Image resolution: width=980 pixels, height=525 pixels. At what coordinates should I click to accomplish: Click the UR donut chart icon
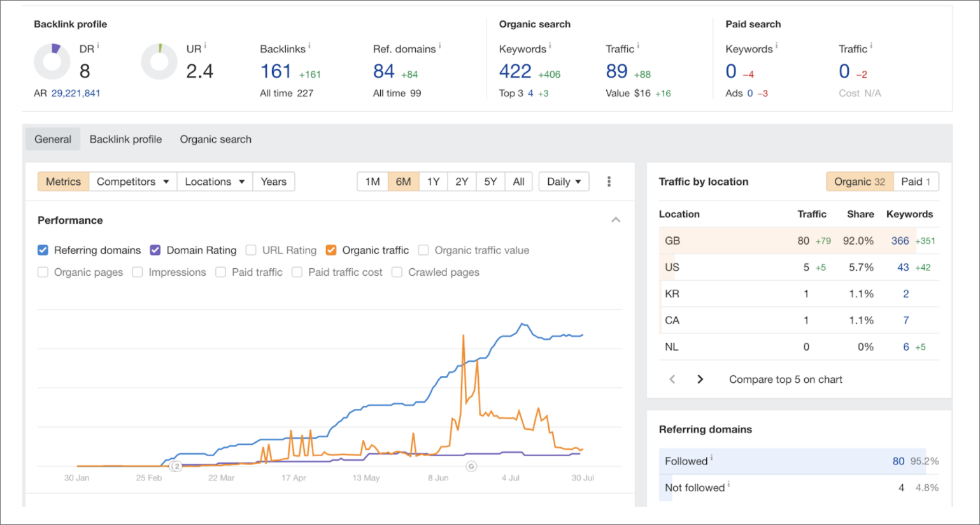[x=159, y=62]
